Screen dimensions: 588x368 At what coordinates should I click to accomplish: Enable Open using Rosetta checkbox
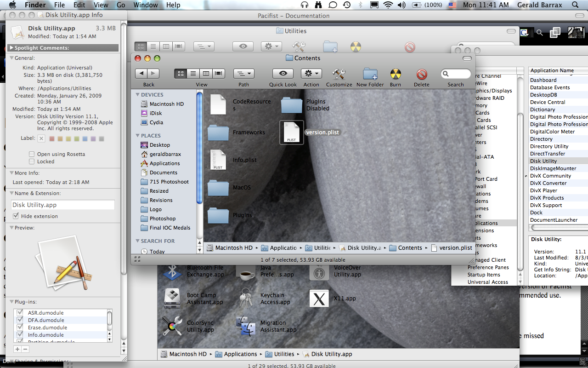click(32, 154)
